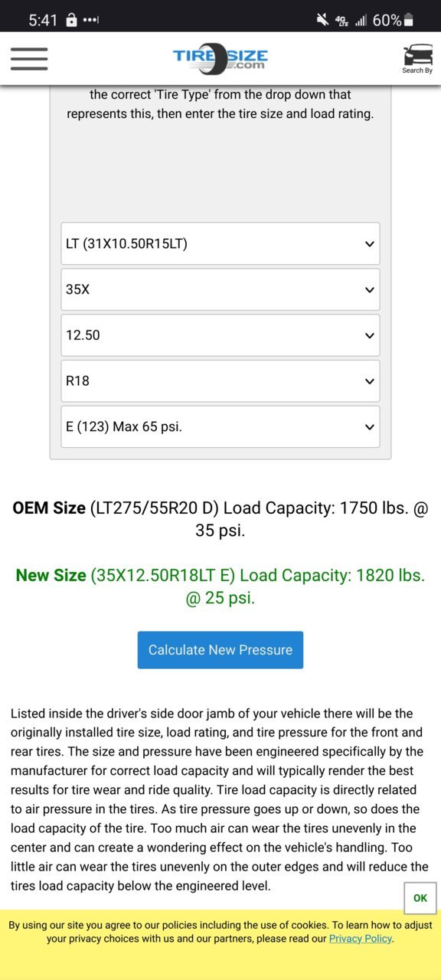Tap the yellow cookie policy banner text
The width and height of the screenshot is (441, 980).
[x=220, y=932]
